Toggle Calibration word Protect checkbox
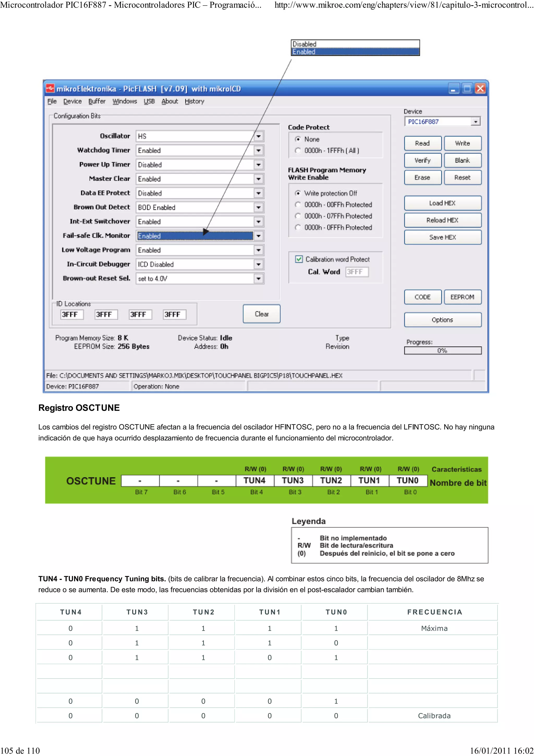The image size is (534, 756). coord(299,260)
